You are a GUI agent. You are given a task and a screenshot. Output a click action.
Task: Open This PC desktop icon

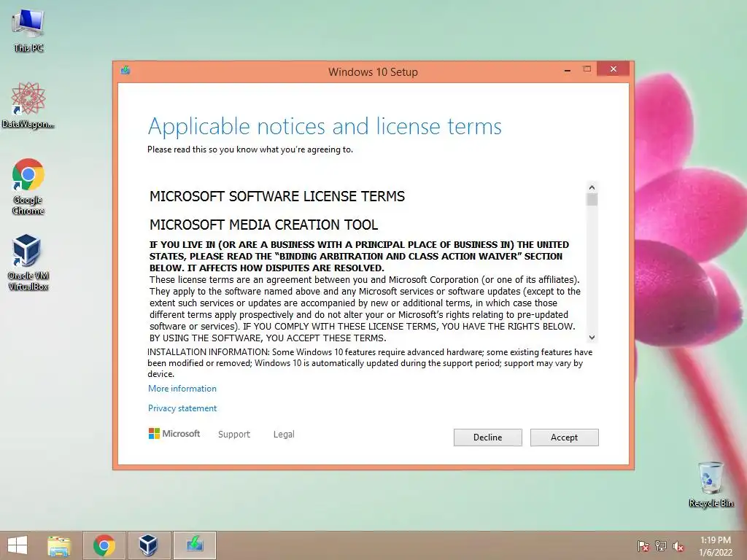point(28,30)
